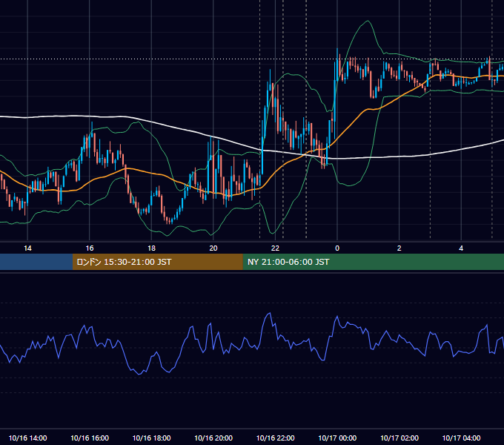
Task: Click the 10/16 22:00 date label
Action: click(x=275, y=438)
